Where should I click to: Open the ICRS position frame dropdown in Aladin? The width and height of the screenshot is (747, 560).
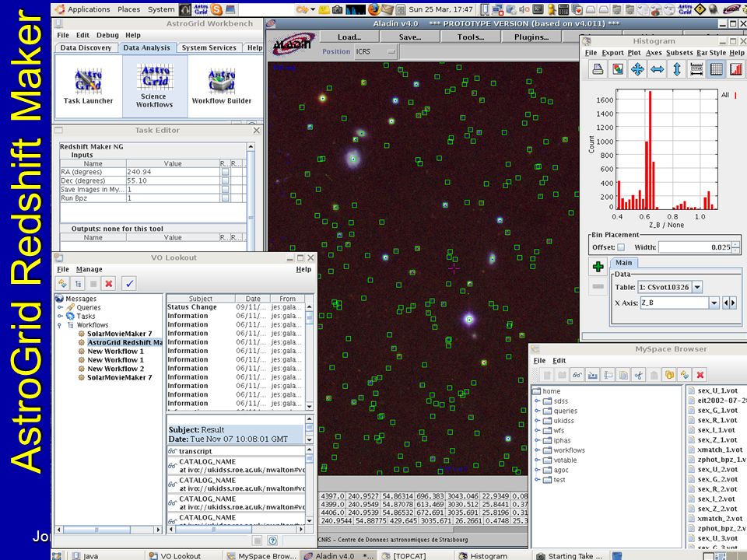375,51
